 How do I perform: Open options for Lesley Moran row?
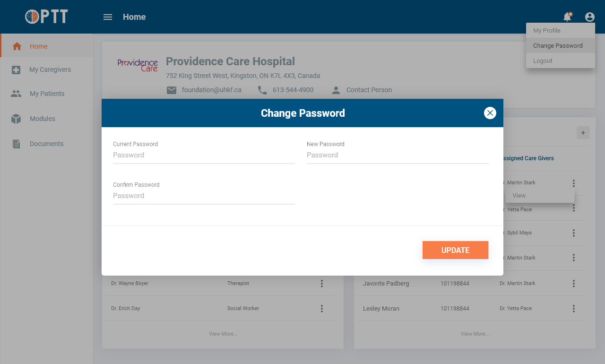click(573, 309)
